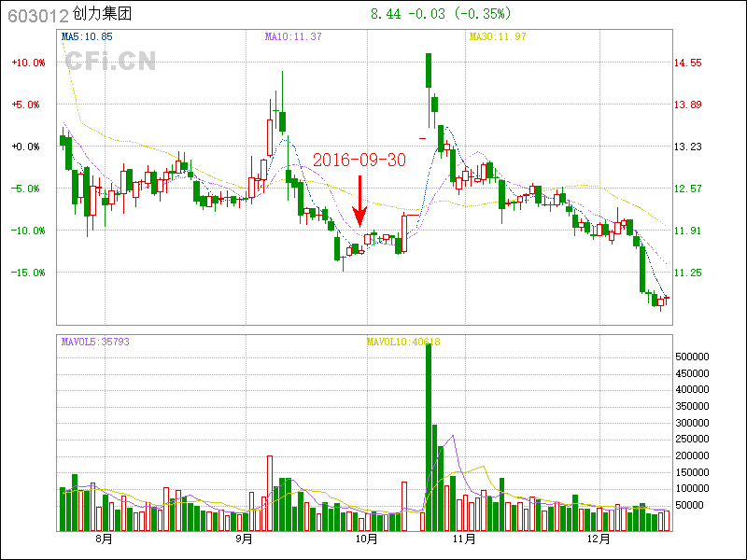Click the stock code 603012
747x560 pixels.
point(37,15)
